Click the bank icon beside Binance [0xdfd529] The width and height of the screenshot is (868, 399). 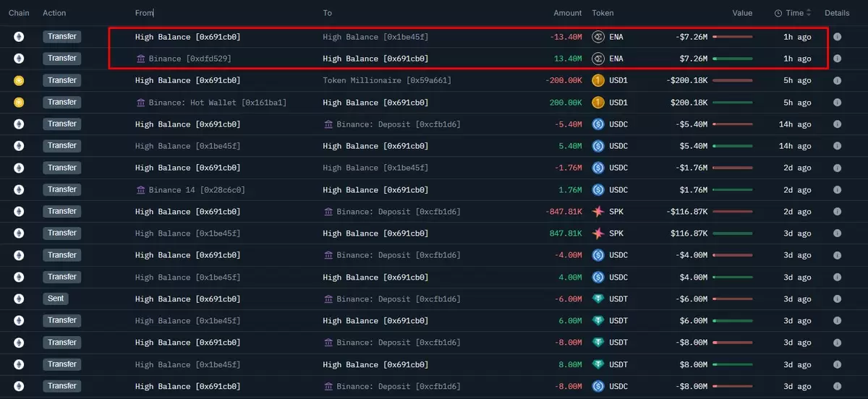point(140,59)
